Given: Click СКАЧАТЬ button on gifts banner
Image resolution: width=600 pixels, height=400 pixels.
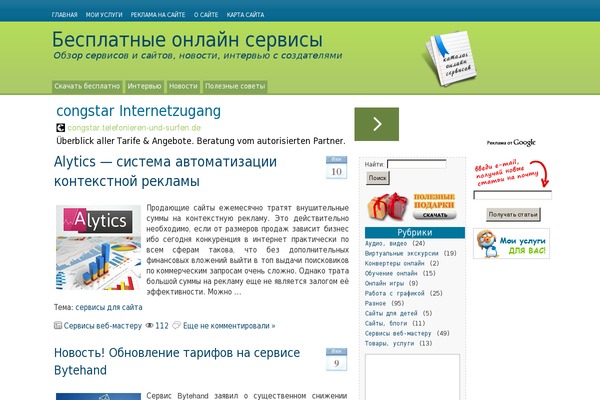Looking at the screenshot, I should [x=435, y=215].
